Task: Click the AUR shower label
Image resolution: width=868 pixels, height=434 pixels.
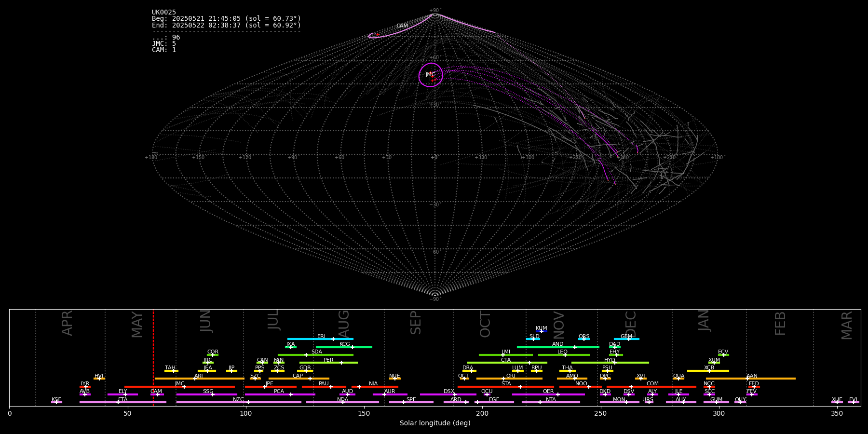Action: [x=390, y=392]
